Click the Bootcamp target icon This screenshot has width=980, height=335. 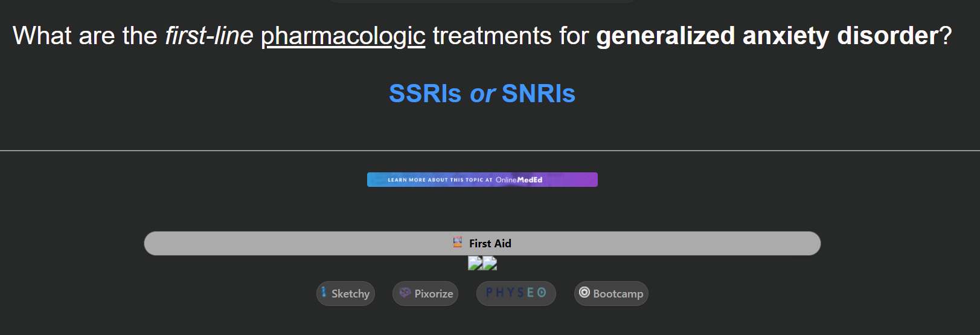coord(584,293)
